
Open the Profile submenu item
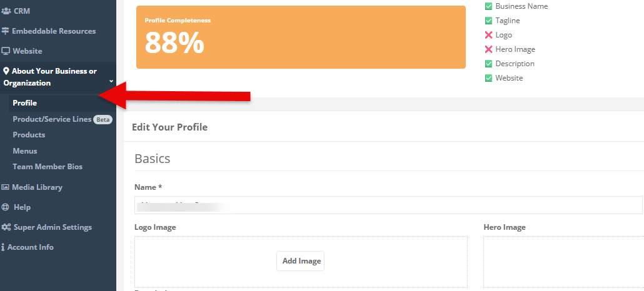pyautogui.click(x=24, y=103)
